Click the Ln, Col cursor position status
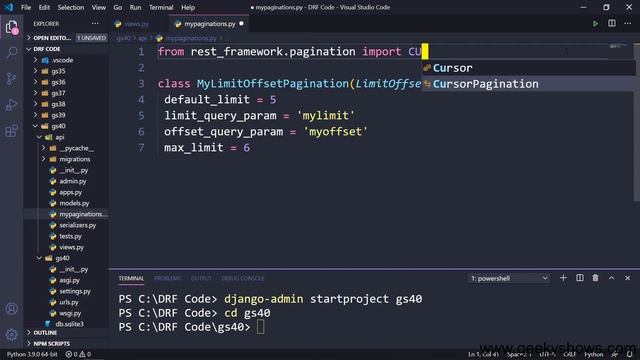 (x=483, y=354)
